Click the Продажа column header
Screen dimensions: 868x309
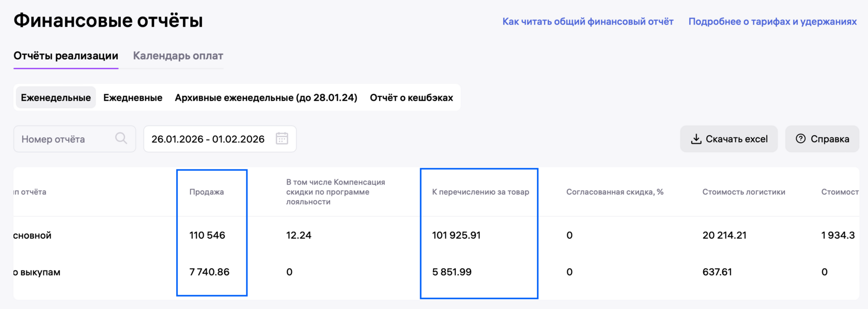[x=207, y=192]
